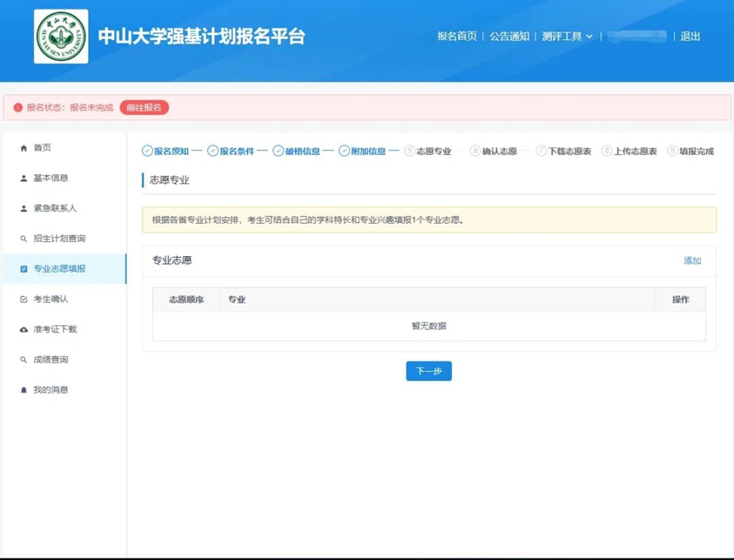Screen dimensions: 734x560
Task: Click the contact icon beside 紧急联系人
Action: 23,208
